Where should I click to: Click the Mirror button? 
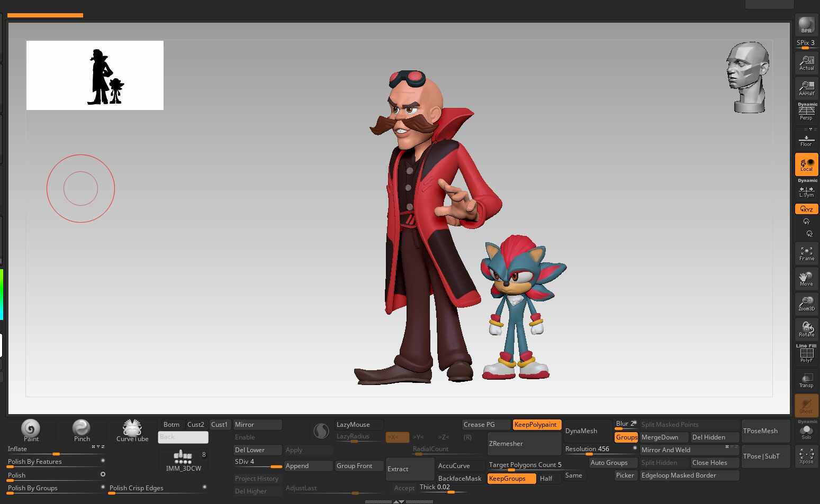(x=258, y=425)
